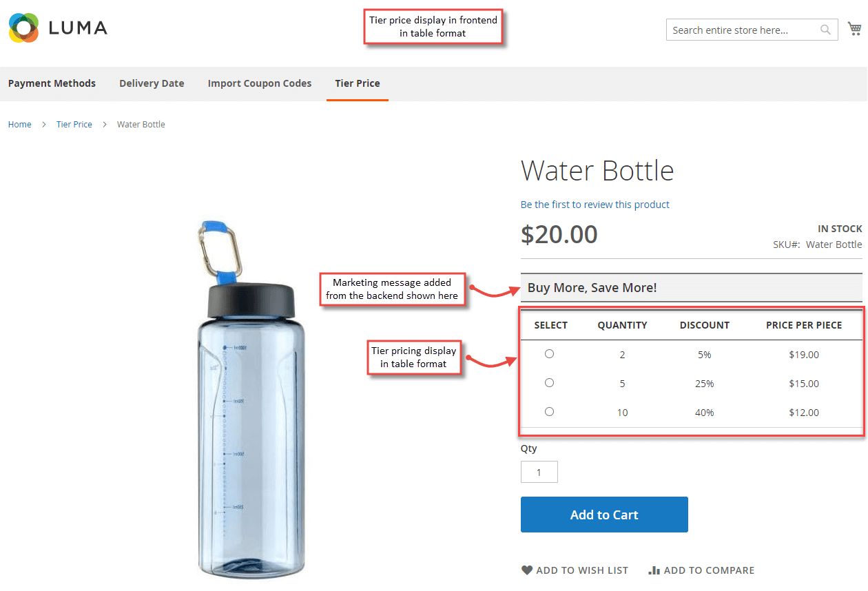Select the radio for the 25% discount tier
The height and width of the screenshot is (591, 868).
[549, 382]
